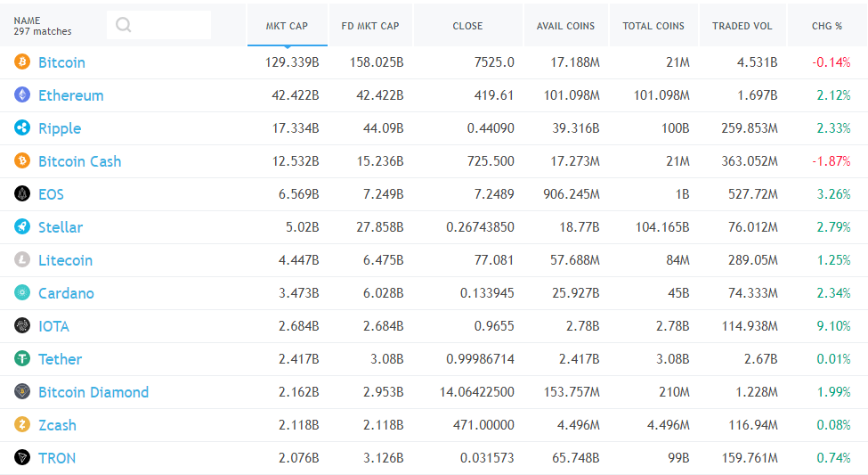Select IOTA change value 9.10%

point(833,326)
